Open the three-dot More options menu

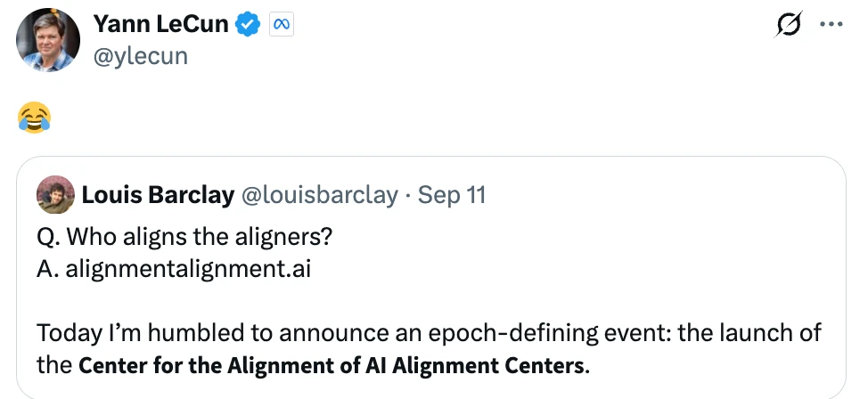pos(830,27)
